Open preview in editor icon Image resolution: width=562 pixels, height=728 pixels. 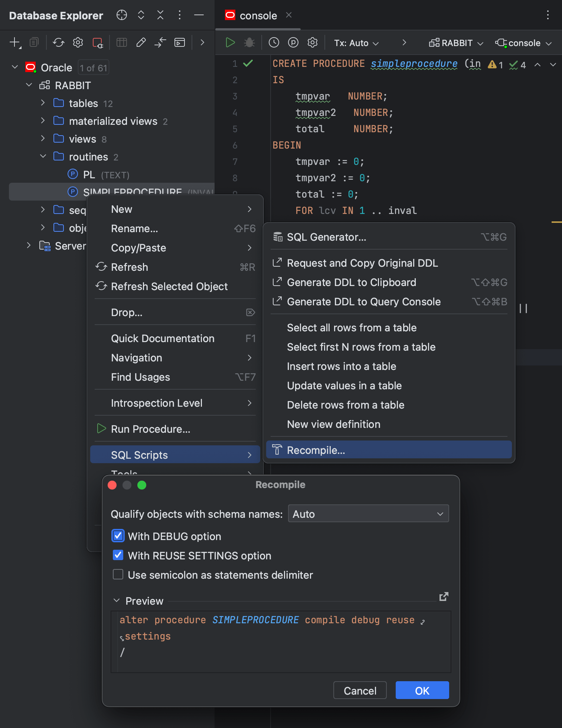[x=444, y=597]
